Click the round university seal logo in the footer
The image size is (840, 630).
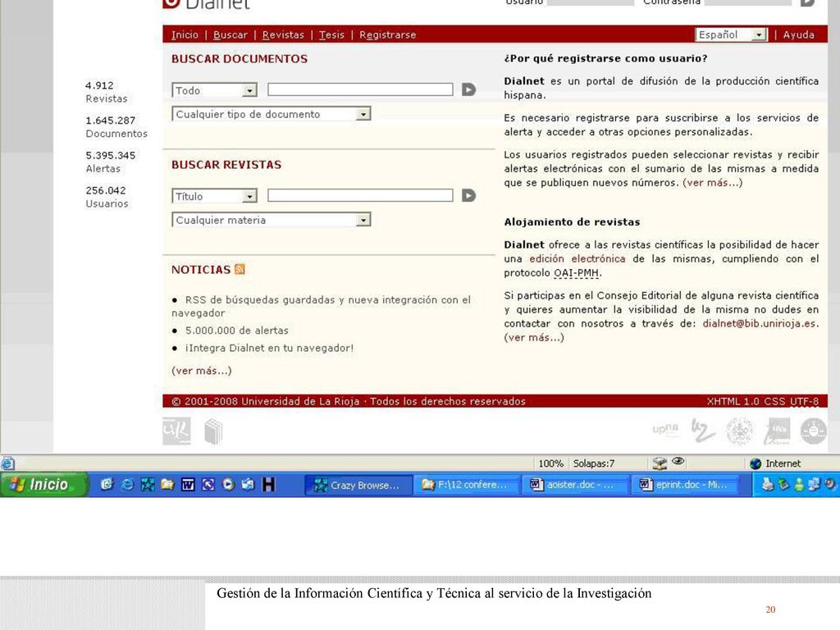coord(740,431)
